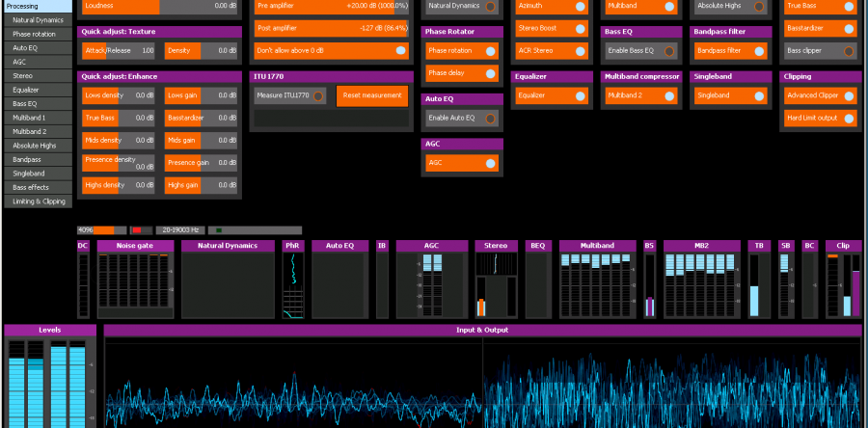868x428 pixels.
Task: Toggle Bandpass filter switch
Action: tap(731, 51)
